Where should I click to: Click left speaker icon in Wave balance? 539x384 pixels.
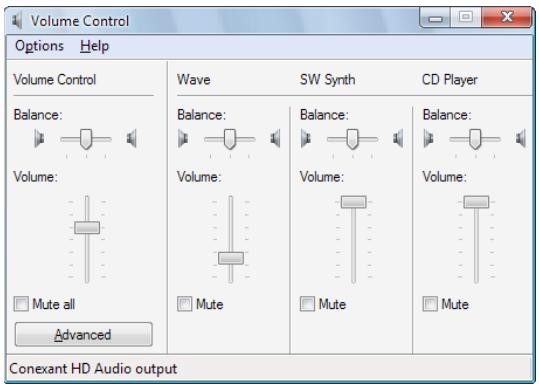click(x=183, y=139)
